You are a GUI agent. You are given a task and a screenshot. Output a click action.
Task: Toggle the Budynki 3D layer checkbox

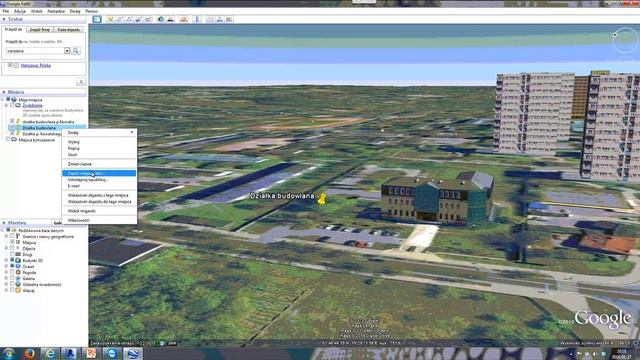click(12, 260)
